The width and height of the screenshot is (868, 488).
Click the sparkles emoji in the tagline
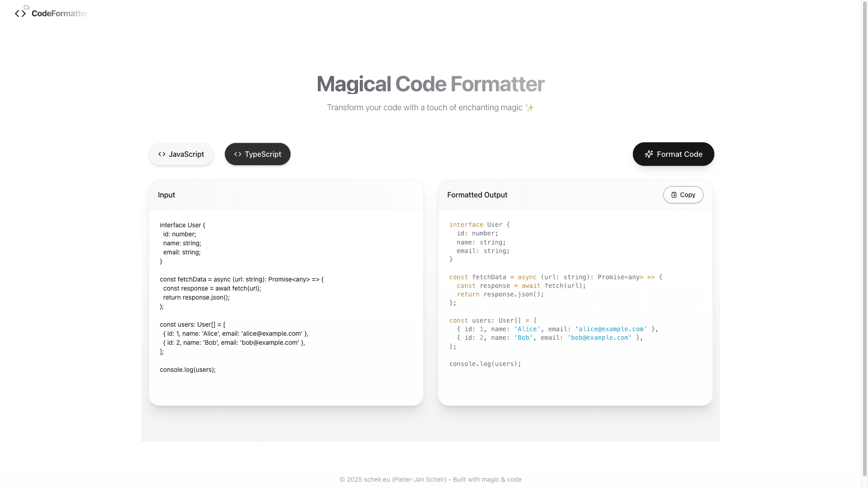coord(529,108)
